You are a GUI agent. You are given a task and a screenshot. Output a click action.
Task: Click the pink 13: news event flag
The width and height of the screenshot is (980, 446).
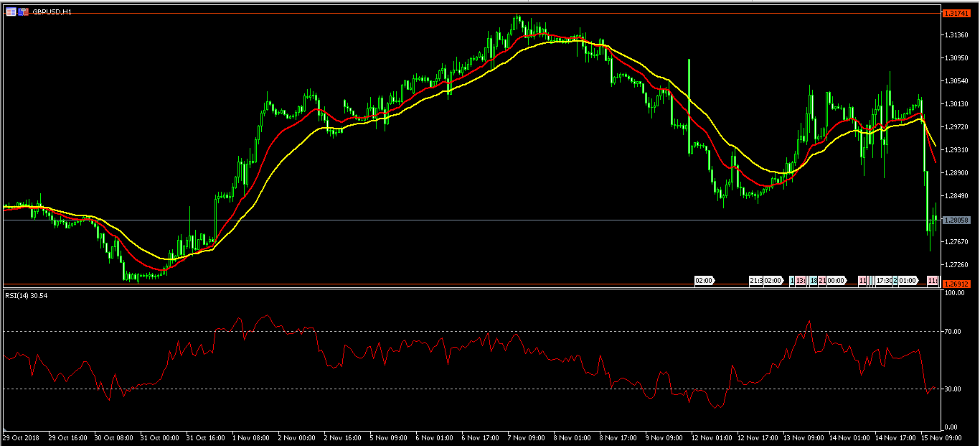pos(801,281)
